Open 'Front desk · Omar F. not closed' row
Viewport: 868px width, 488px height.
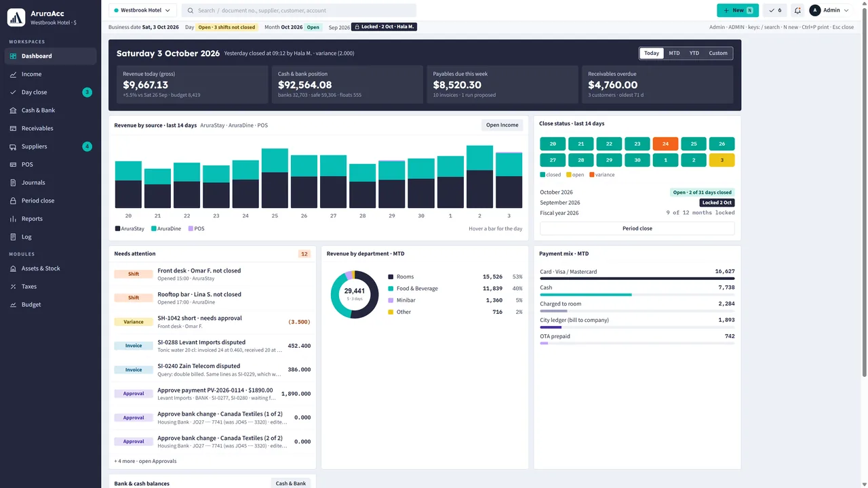(212, 274)
